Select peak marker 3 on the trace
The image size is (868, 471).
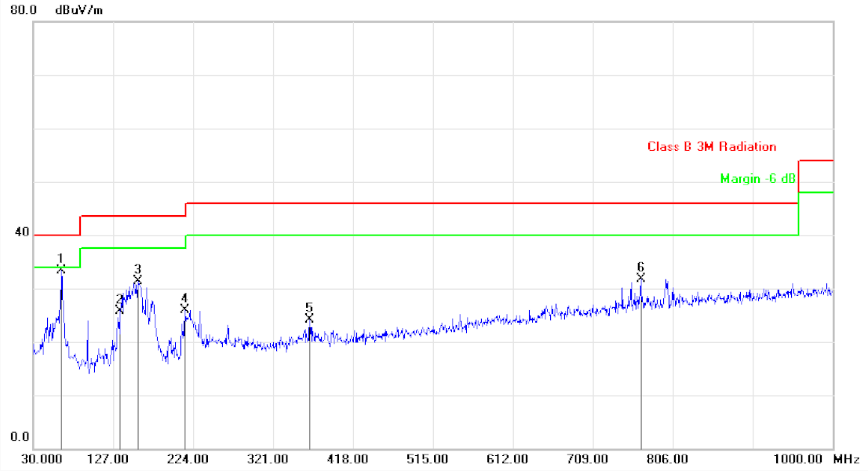pyautogui.click(x=137, y=280)
